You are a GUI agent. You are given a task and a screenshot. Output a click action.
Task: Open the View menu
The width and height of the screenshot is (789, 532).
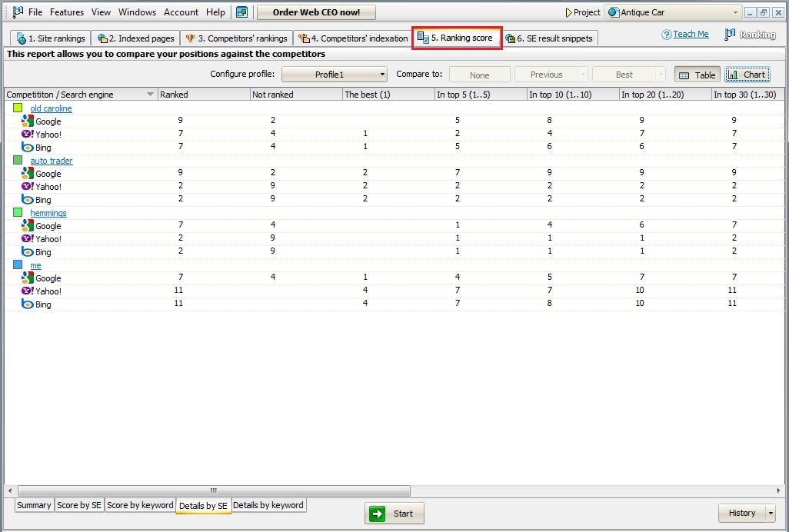101,12
